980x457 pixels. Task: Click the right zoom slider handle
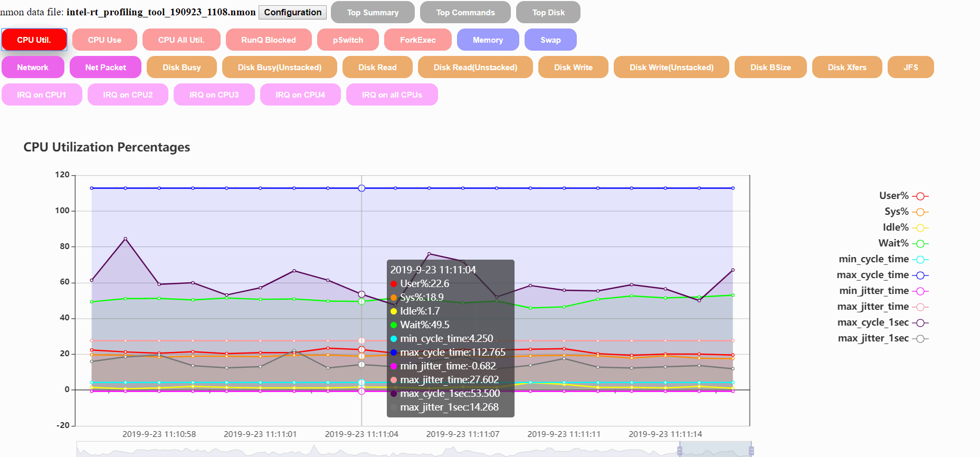[751, 450]
